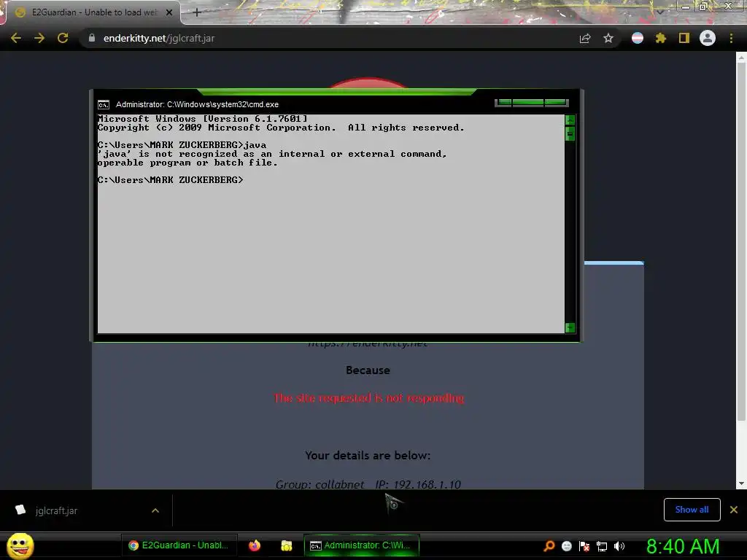Viewport: 747px width, 560px height.
Task: Launch Firefox from taskbar
Action: click(255, 545)
